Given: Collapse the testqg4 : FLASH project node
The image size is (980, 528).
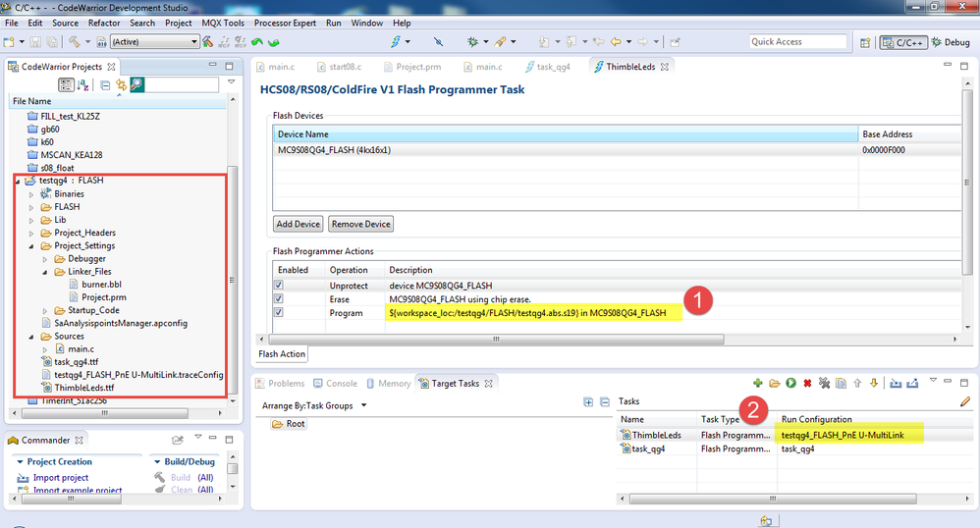Looking at the screenshot, I should click(18, 182).
